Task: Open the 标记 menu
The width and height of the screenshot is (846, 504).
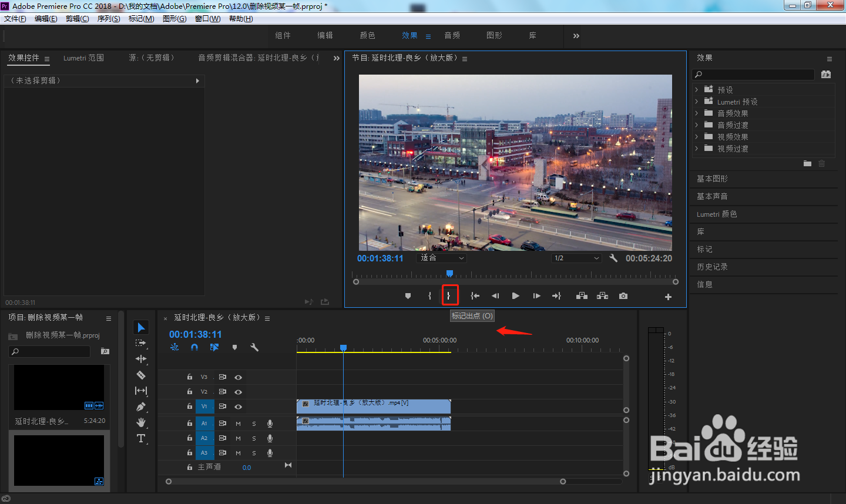Action: pyautogui.click(x=141, y=19)
